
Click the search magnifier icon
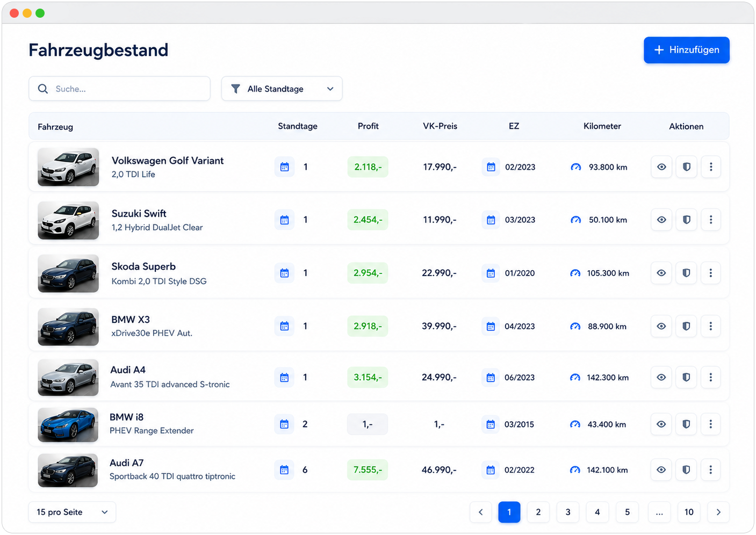(x=43, y=89)
